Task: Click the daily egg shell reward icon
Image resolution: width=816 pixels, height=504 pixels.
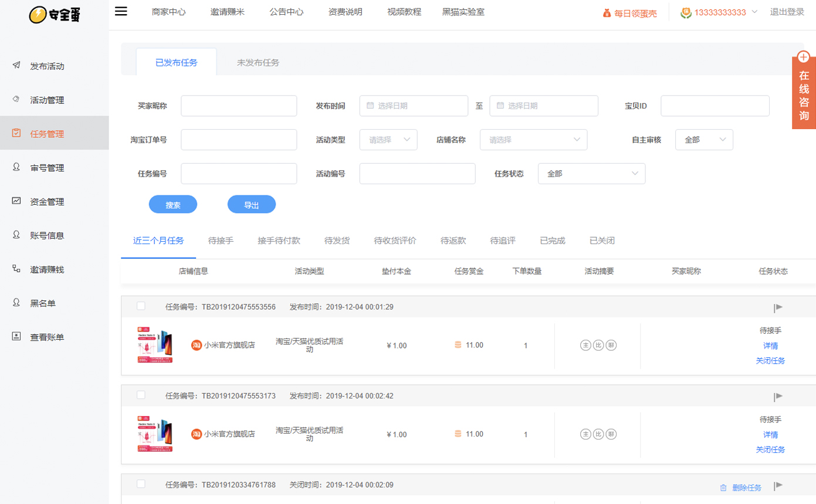Action: (607, 13)
